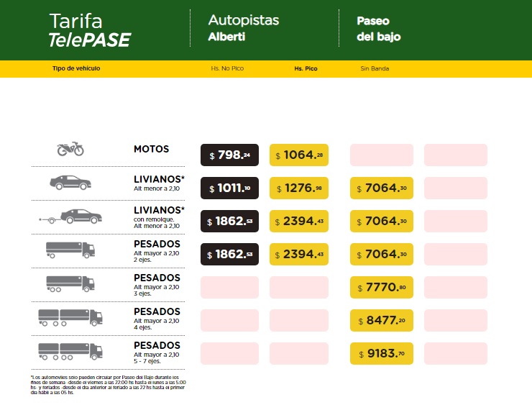Click the two-axle truck icon
Image resolution: width=532 pixels, height=410 pixels.
coord(70,250)
